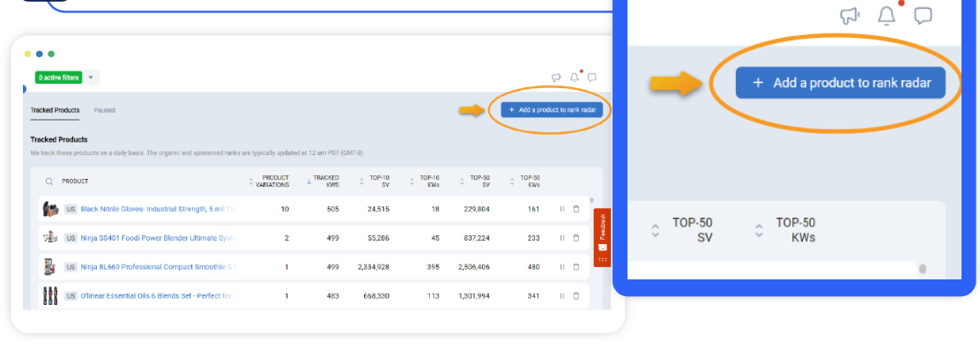Click the 341 TOP-50 KWs value
The width and height of the screenshot is (980, 349).
[x=533, y=296]
